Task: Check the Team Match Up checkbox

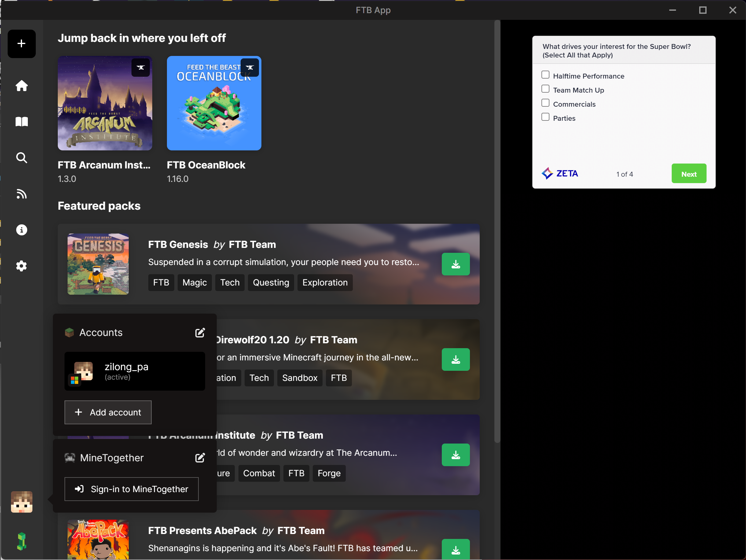Action: coord(545,89)
